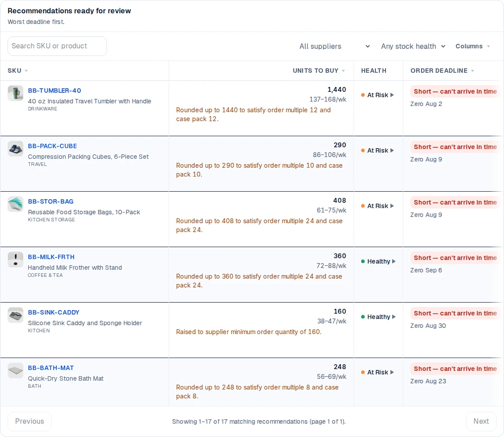
Task: Click the Short badge for BB-PACK-CUBE
Action: tap(455, 147)
